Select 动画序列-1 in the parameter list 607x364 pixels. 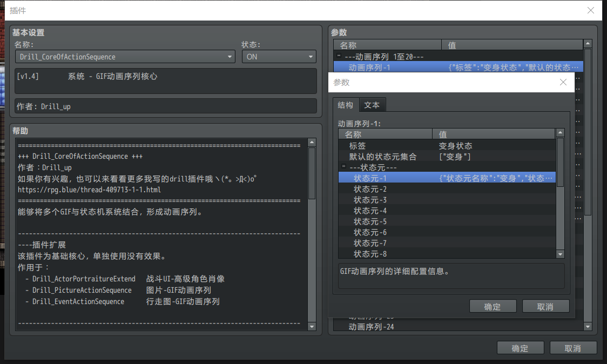click(458, 68)
